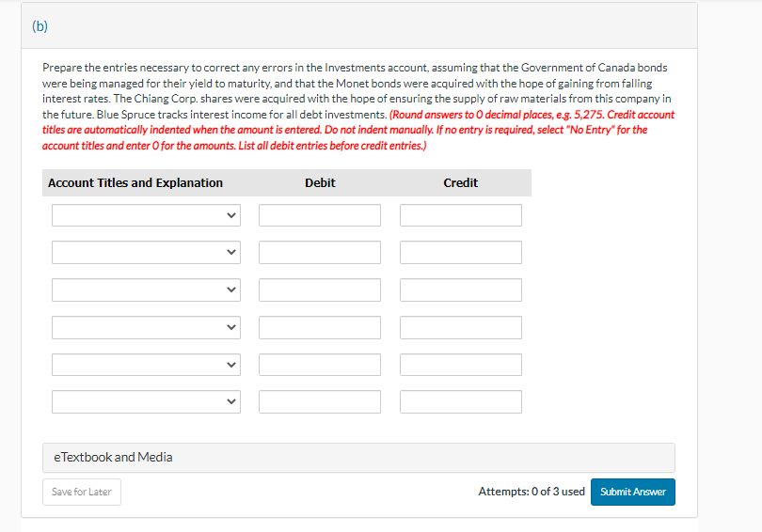
Task: Click the third row Credit field
Action: [x=461, y=289]
